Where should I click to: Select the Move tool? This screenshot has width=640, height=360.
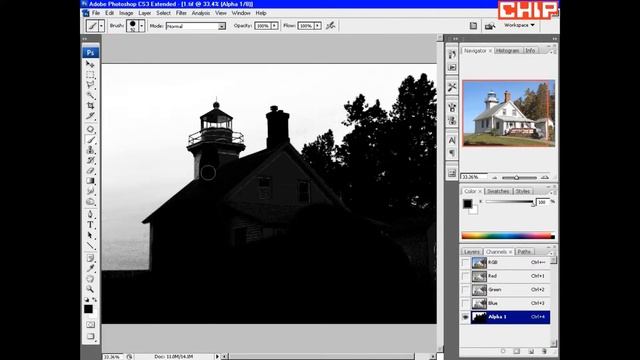coord(90,64)
